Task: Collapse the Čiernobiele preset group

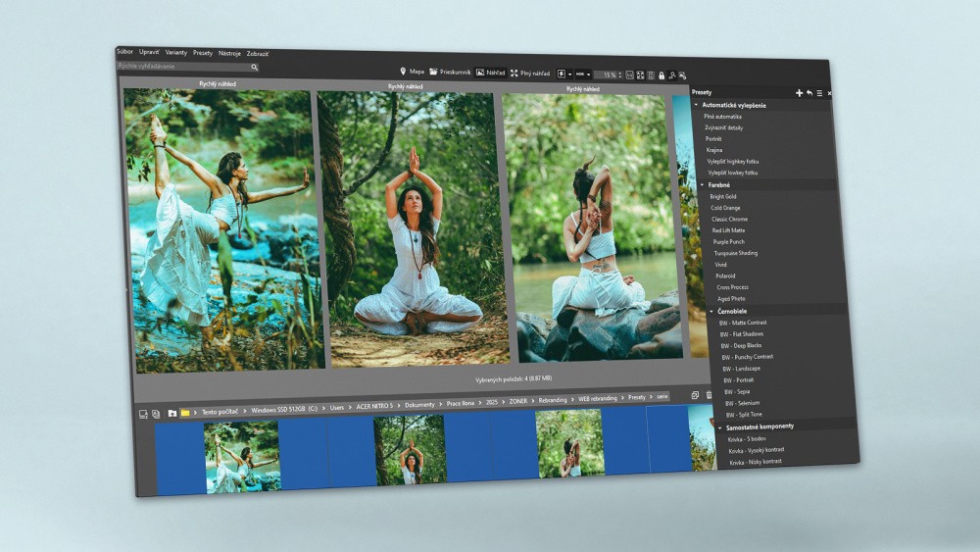Action: pyautogui.click(x=712, y=312)
